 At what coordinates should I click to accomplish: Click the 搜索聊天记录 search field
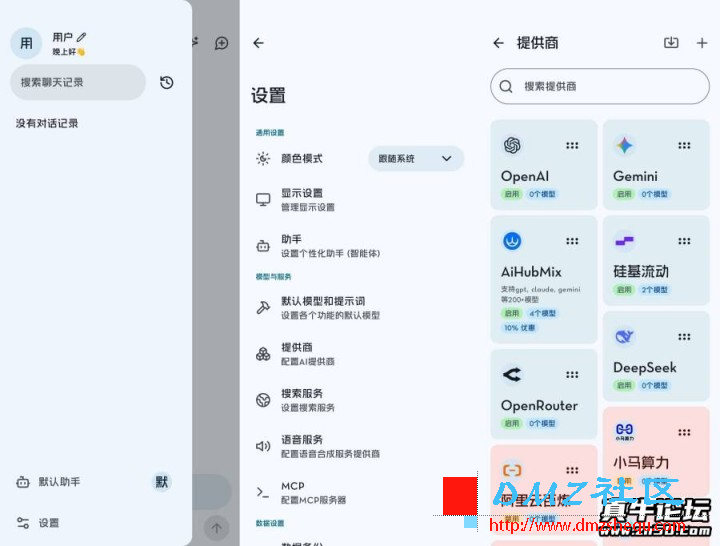tap(78, 83)
